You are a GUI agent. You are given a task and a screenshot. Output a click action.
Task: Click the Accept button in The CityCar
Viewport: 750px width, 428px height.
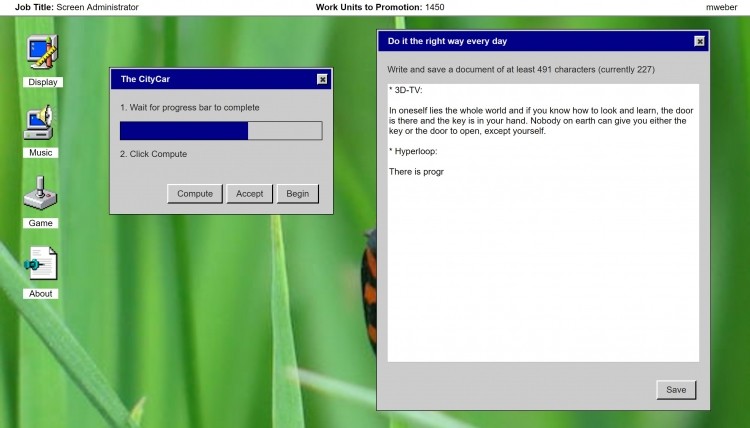click(249, 194)
